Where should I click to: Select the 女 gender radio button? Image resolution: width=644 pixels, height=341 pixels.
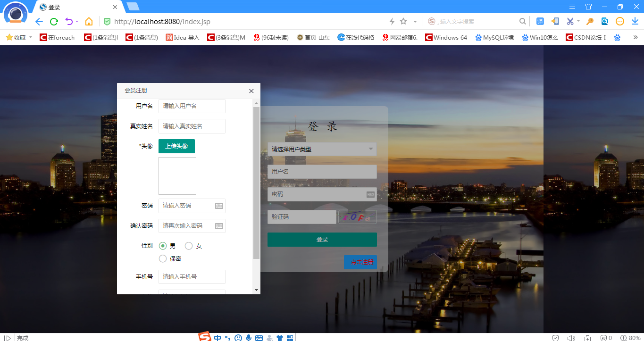[189, 246]
